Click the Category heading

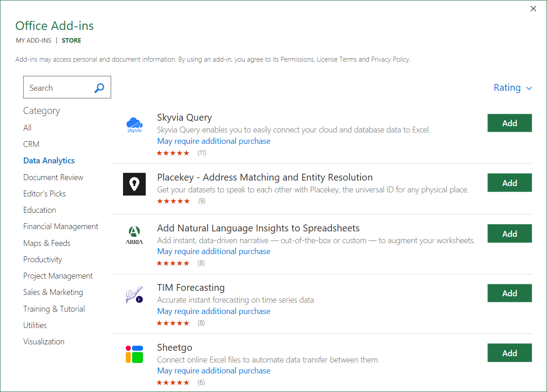41,111
